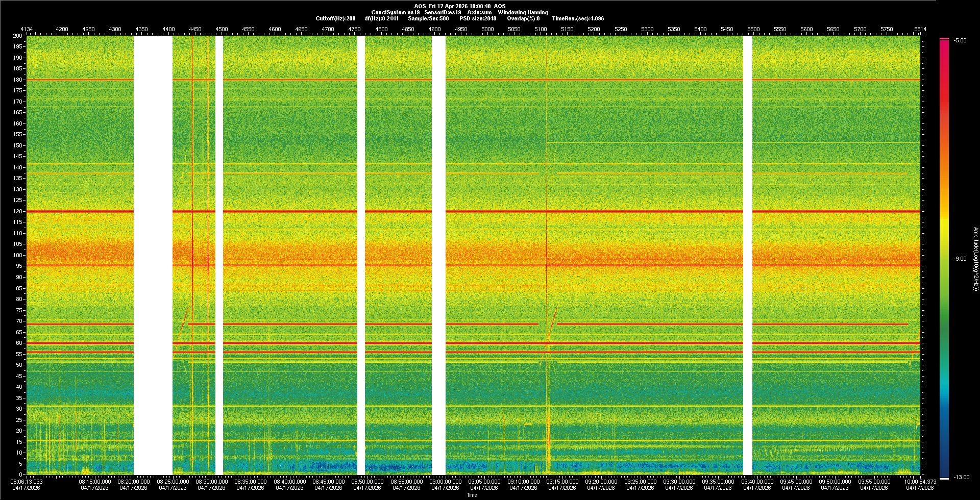Click the 180 Hz horizontal spectral line
The width and height of the screenshot is (980, 500).
pyautogui.click(x=306, y=80)
